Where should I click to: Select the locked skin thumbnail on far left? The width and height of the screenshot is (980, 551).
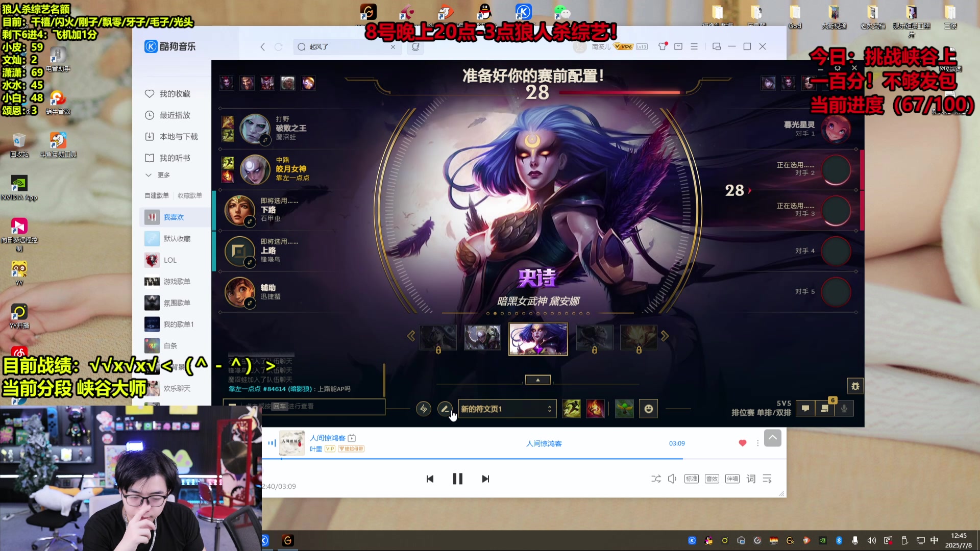(x=438, y=337)
